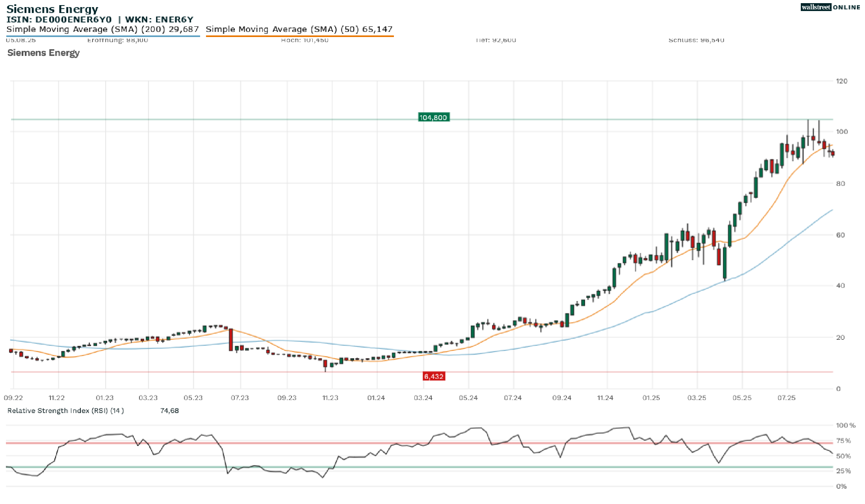Click the Relative Strength Index (RSI) (14) label
This screenshot has width=865, height=504.
(66, 411)
